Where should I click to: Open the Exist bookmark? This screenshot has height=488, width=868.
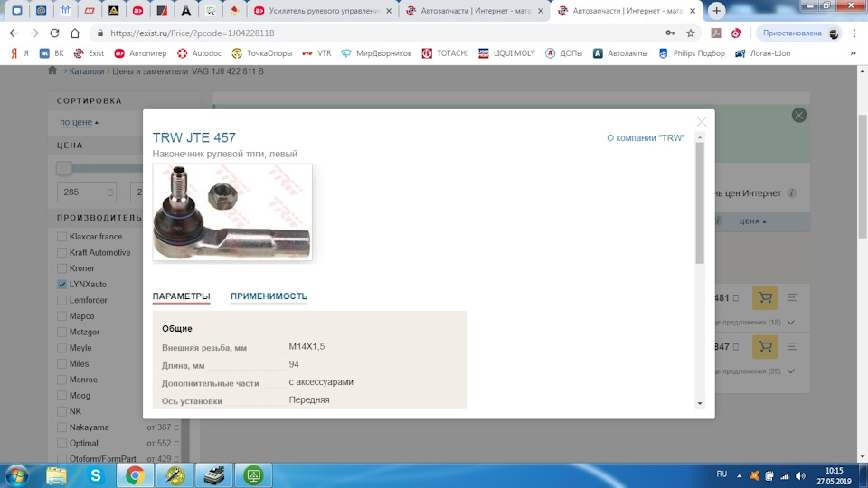pos(90,53)
